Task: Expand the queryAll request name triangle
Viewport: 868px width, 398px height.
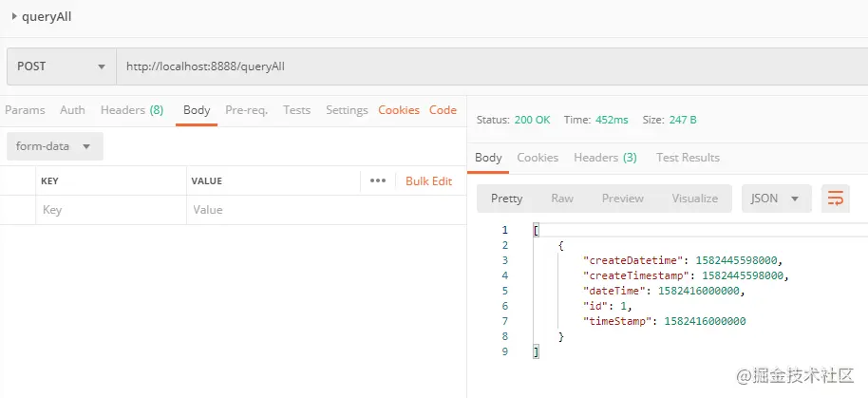Action: click(13, 17)
